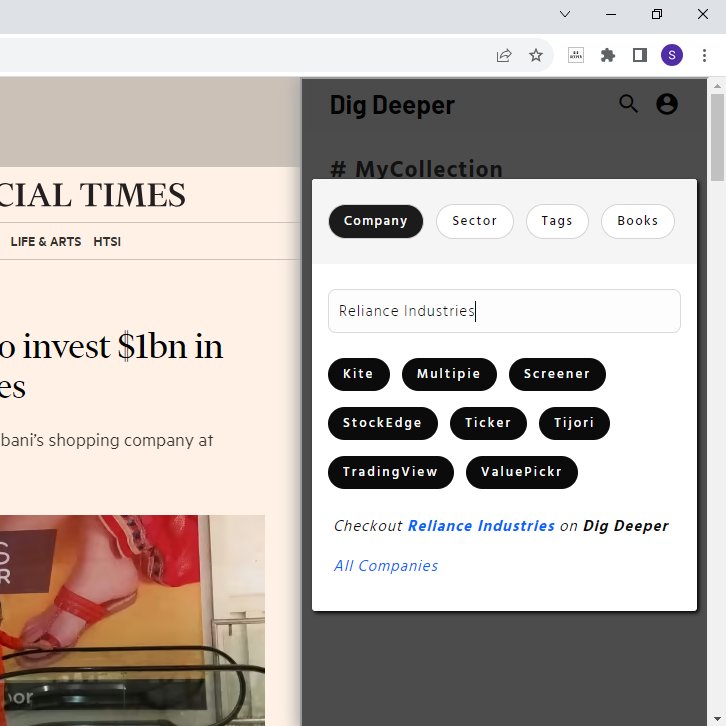The image size is (726, 726).
Task: Follow the Reliance Industries blue link
Action: (x=481, y=526)
